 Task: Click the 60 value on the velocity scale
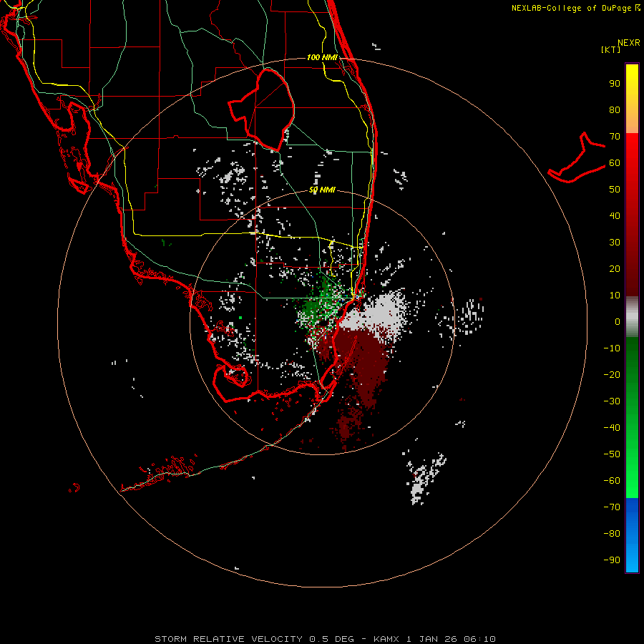coord(615,163)
